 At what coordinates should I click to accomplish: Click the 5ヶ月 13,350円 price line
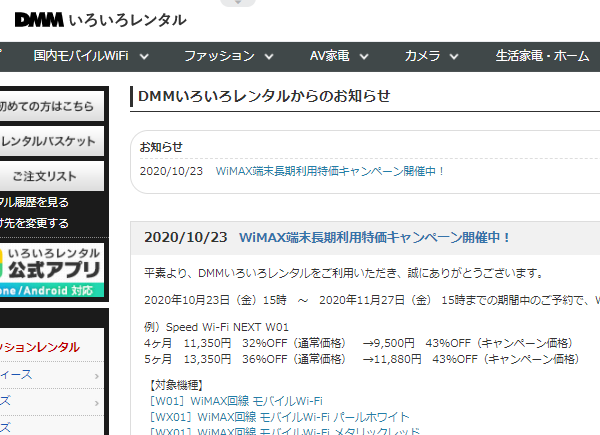click(362, 359)
